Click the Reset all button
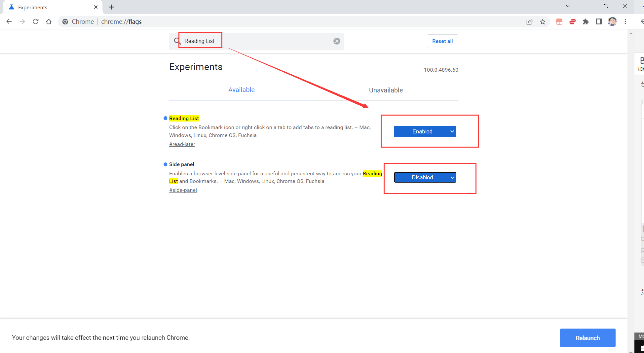 pyautogui.click(x=442, y=41)
